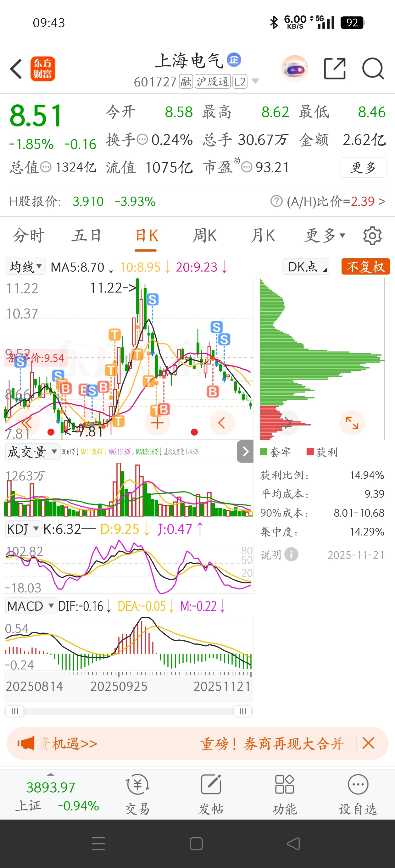Open chart settings gear icon
This screenshot has height=868, width=395.
[372, 236]
